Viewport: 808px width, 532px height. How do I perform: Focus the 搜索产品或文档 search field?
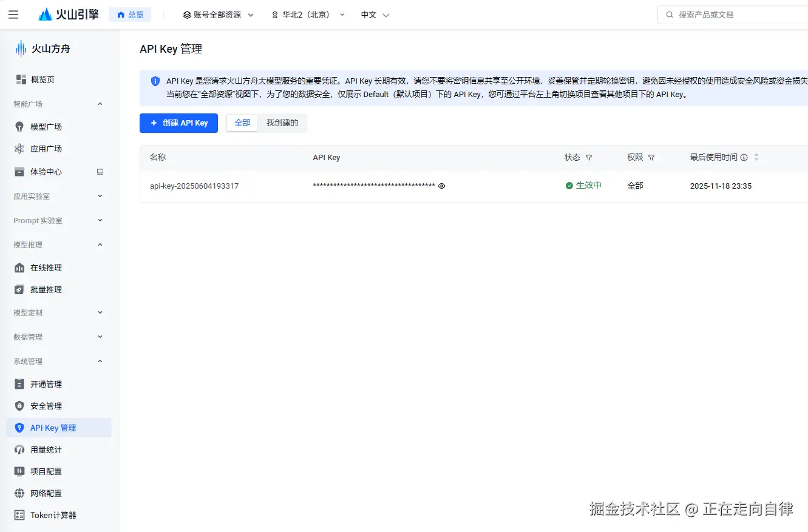(733, 15)
